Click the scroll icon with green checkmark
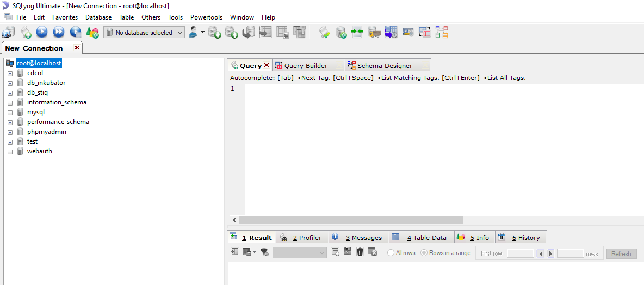644x285 pixels. [325, 32]
